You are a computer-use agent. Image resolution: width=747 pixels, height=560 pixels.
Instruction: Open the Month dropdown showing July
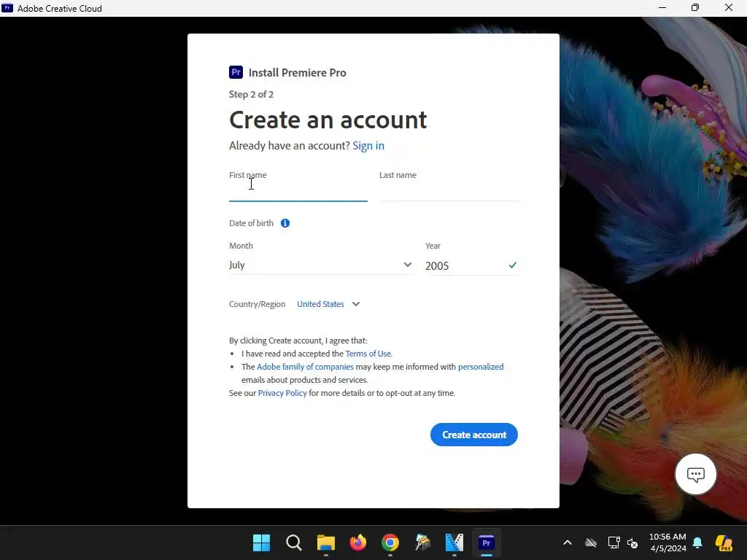click(x=320, y=265)
